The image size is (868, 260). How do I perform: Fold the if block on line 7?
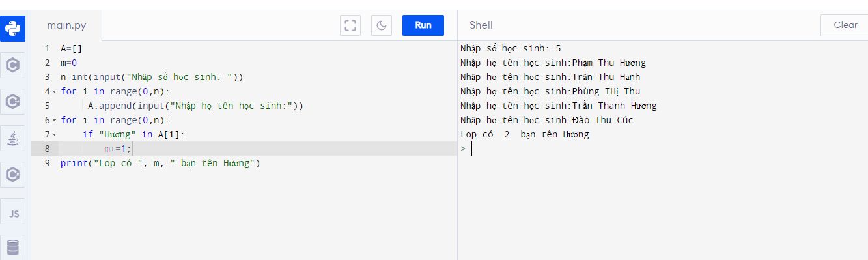coord(54,134)
